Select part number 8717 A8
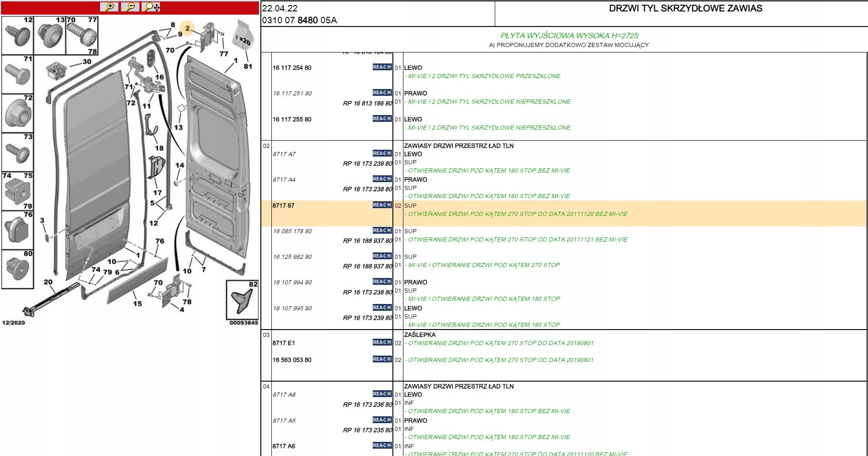 coord(284,395)
